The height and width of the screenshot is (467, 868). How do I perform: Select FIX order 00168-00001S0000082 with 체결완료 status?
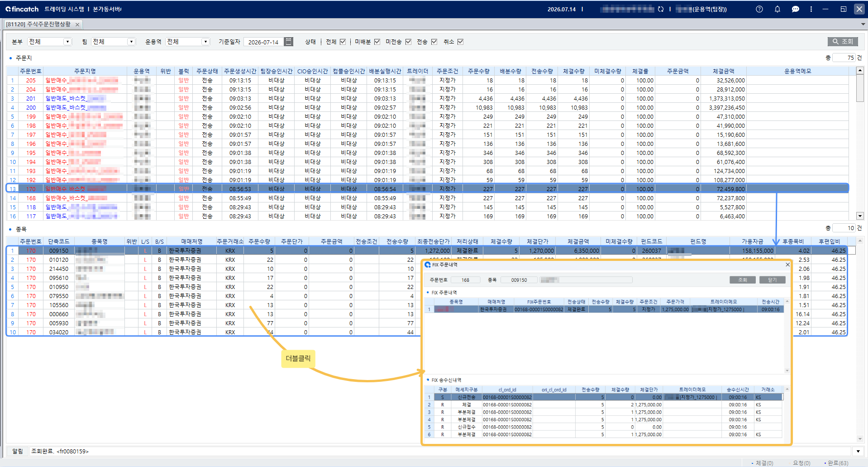(604, 309)
